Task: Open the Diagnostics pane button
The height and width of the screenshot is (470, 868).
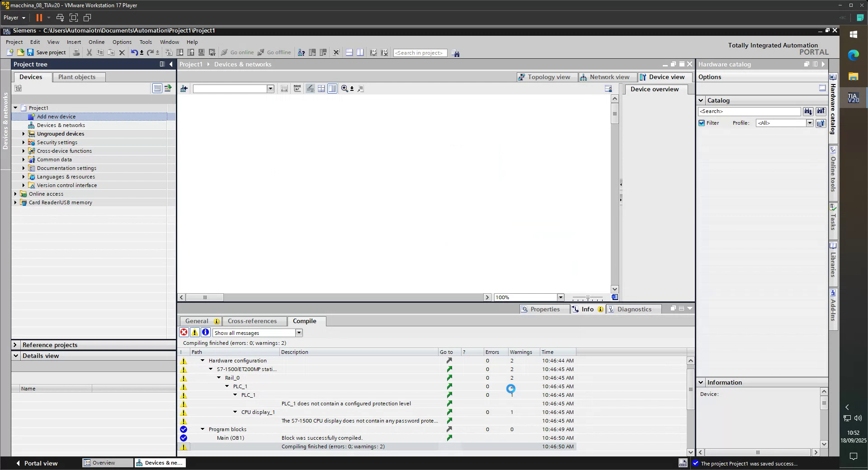Action: pyautogui.click(x=633, y=309)
